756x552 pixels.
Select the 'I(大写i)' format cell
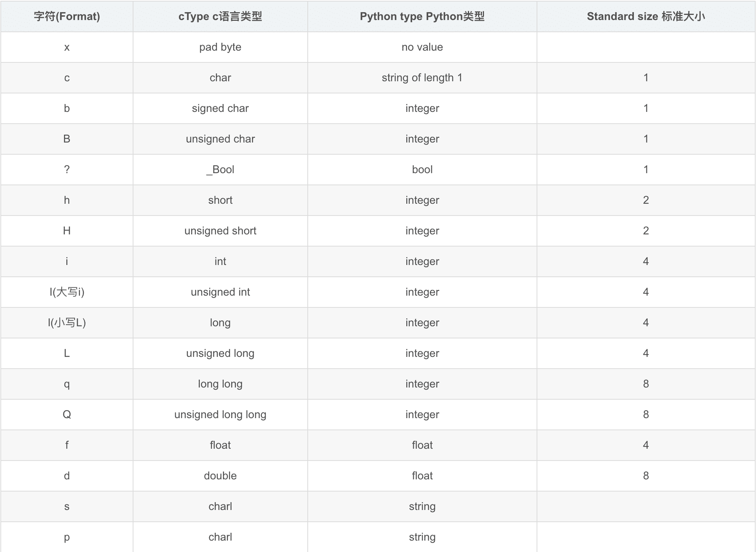67,292
